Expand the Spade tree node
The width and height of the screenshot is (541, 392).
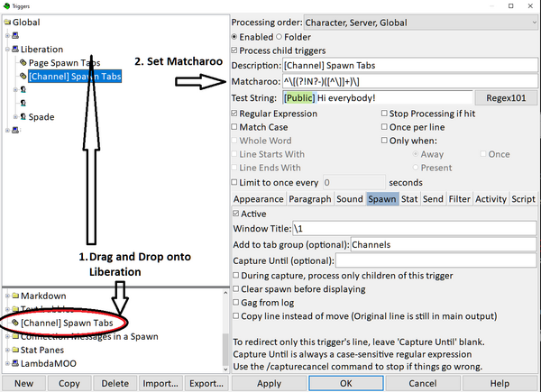(14, 116)
